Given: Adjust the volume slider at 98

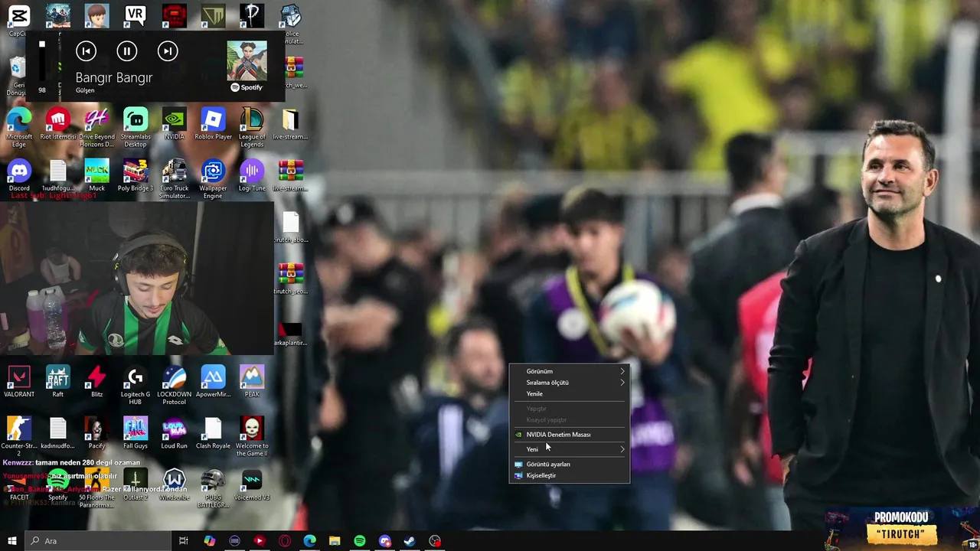Looking at the screenshot, I should coord(42,62).
